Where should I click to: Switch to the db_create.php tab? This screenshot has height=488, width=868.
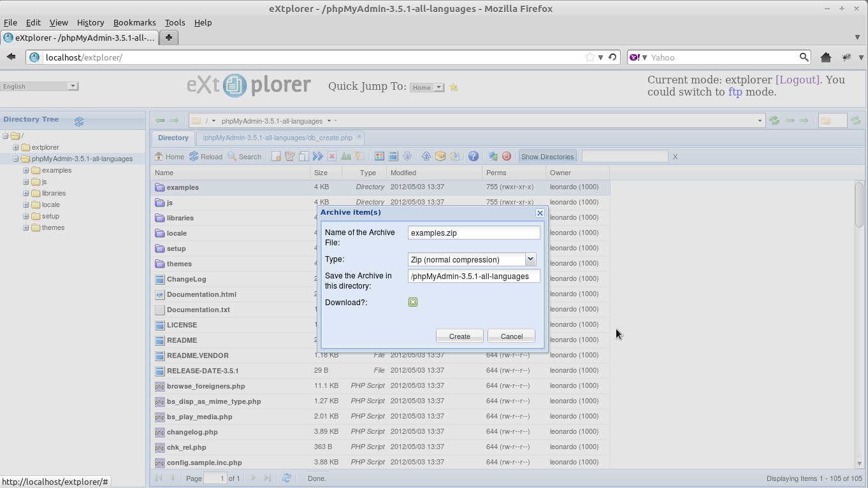click(x=277, y=138)
